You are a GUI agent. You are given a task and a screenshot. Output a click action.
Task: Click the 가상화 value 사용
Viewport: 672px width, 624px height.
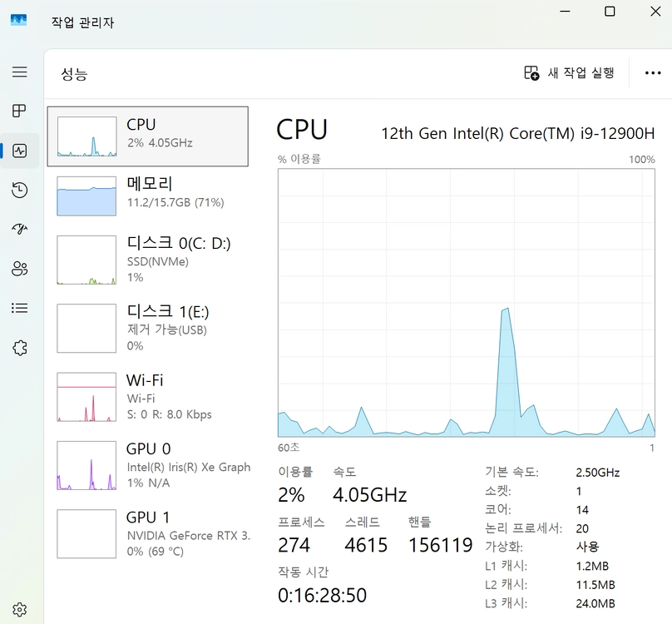[x=587, y=547]
